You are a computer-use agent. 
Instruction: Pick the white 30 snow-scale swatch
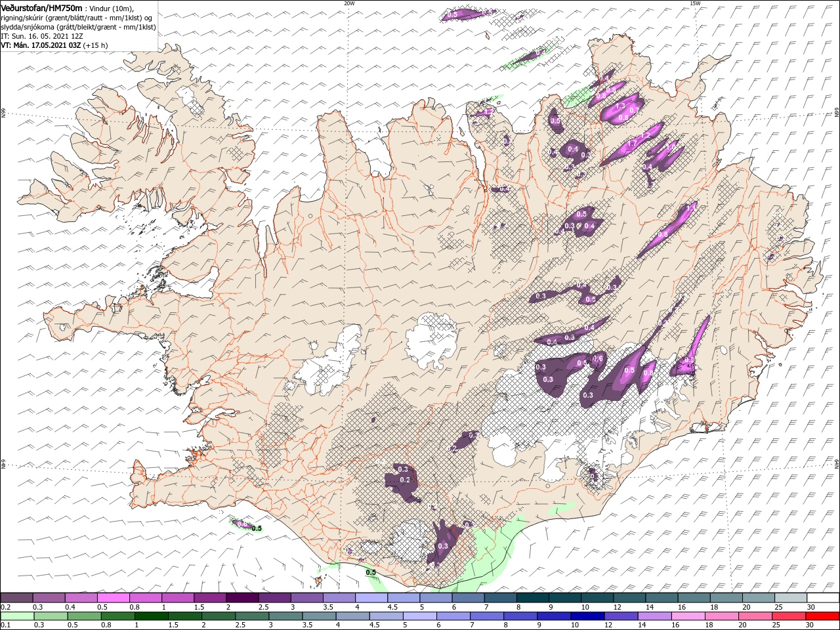823,597
